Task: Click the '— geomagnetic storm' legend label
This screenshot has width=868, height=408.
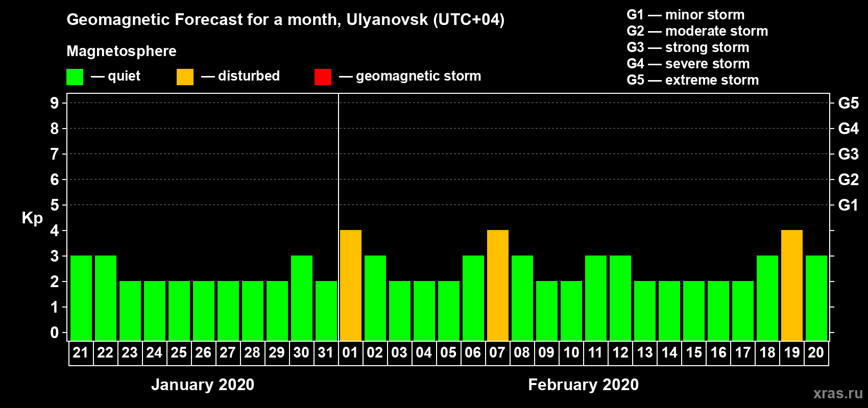Action: click(x=410, y=76)
